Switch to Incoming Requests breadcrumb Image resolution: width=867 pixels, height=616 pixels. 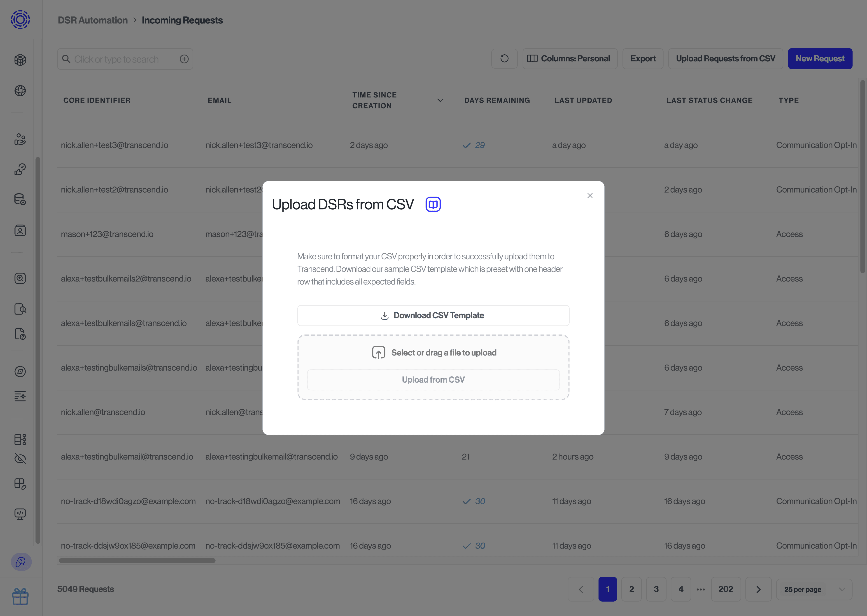(x=182, y=20)
